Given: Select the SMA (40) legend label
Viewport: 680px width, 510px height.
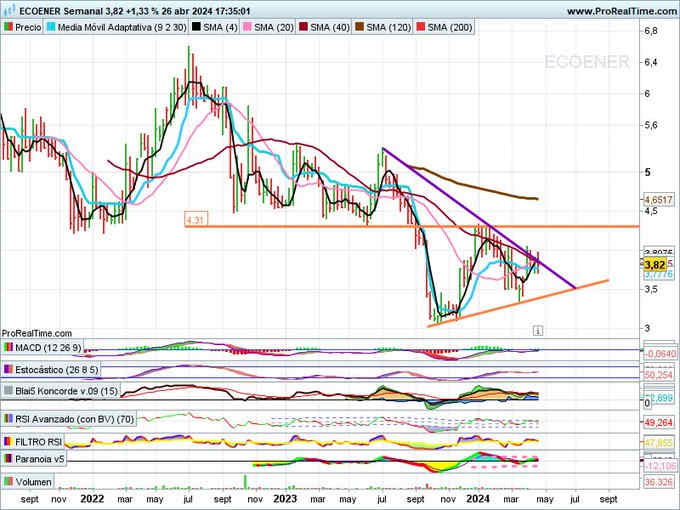Looking at the screenshot, I should (x=330, y=27).
